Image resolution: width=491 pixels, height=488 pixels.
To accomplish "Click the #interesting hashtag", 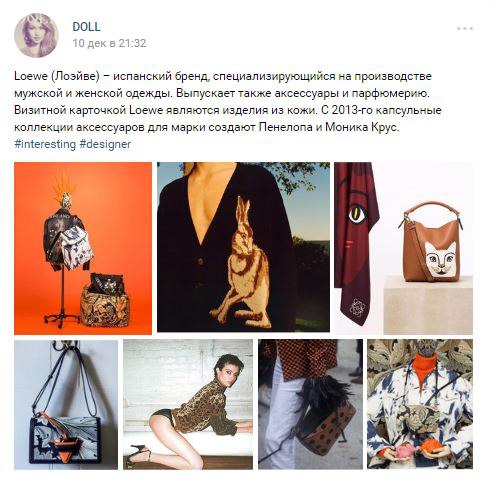I will [45, 144].
